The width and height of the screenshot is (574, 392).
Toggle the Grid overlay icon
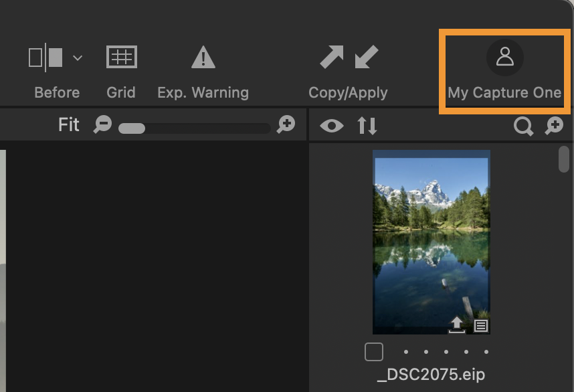122,57
